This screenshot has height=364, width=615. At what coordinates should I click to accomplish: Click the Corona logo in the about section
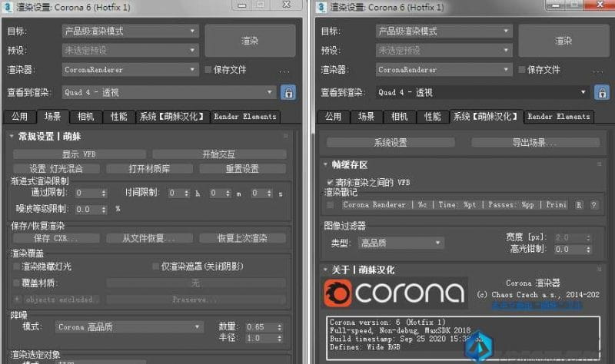point(395,293)
